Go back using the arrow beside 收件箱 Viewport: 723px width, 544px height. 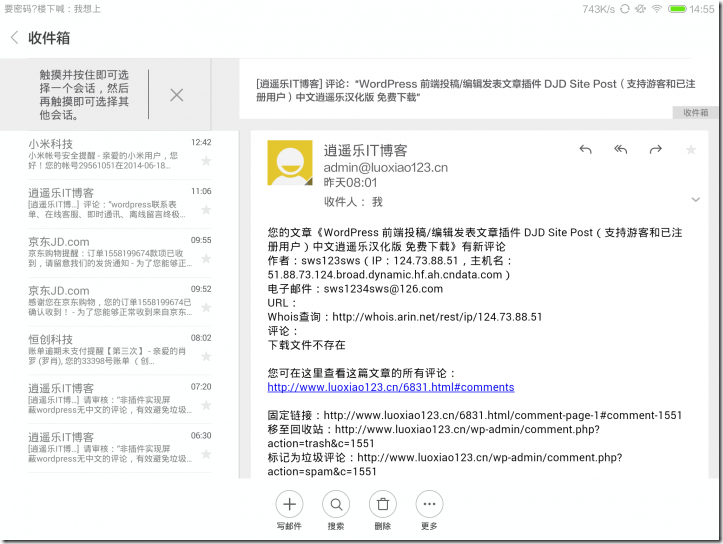pyautogui.click(x=14, y=37)
